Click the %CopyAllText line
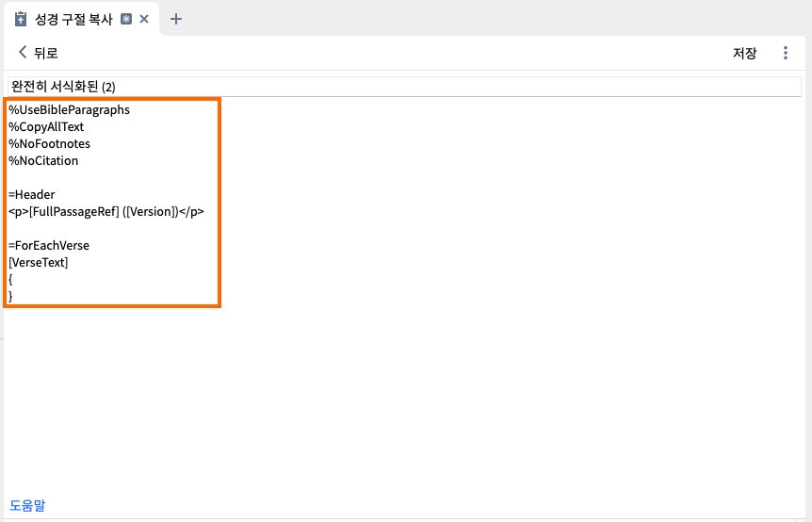This screenshot has height=522, width=812. coord(46,127)
